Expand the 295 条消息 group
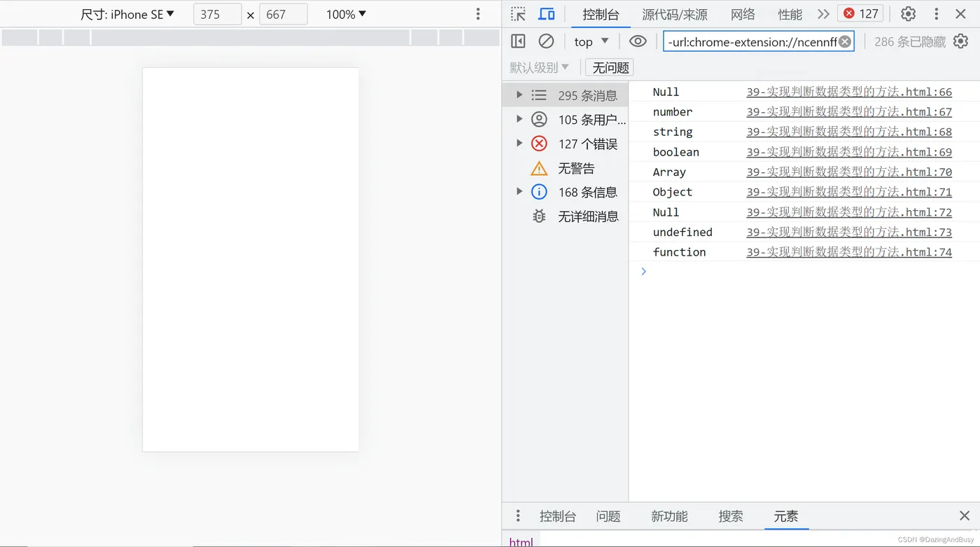Image resolution: width=980 pixels, height=547 pixels. coord(519,95)
